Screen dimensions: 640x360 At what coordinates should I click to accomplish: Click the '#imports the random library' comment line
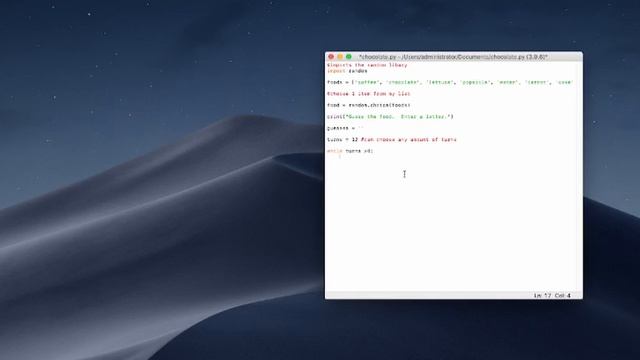click(367, 65)
